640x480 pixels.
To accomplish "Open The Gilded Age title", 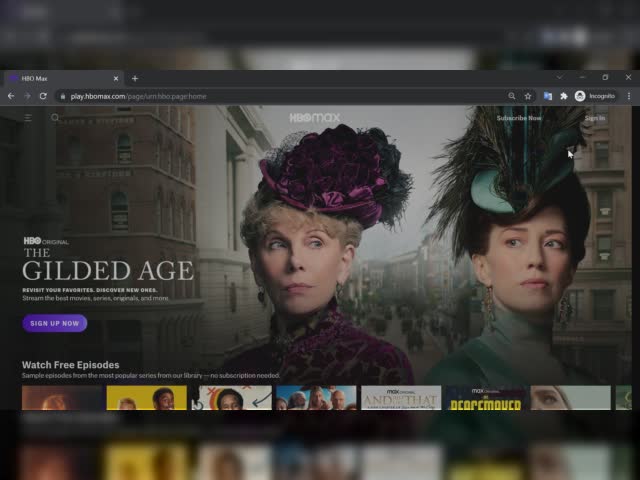I will coord(108,264).
